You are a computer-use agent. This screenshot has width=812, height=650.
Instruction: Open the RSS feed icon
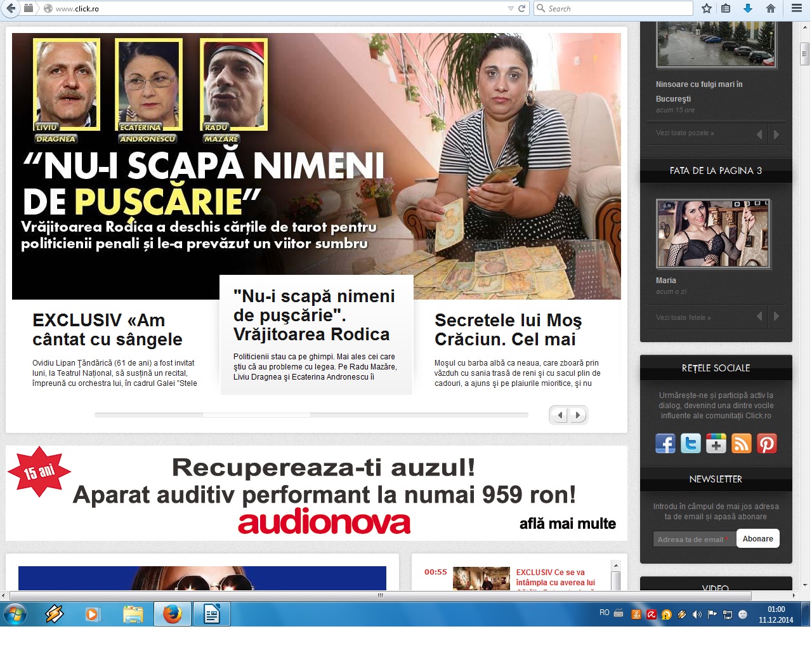(x=741, y=443)
